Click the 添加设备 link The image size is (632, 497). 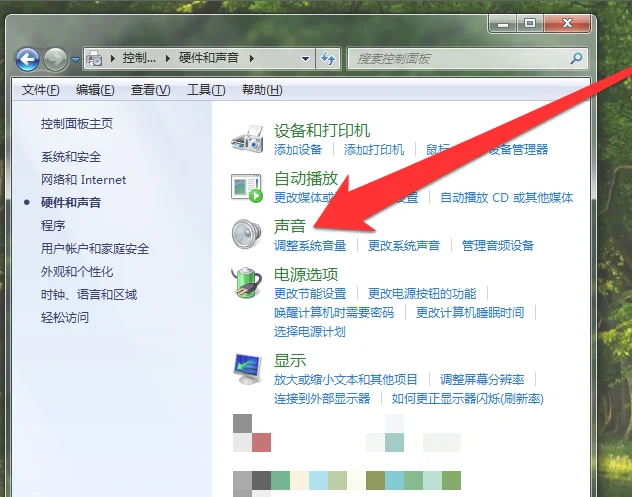(x=298, y=149)
